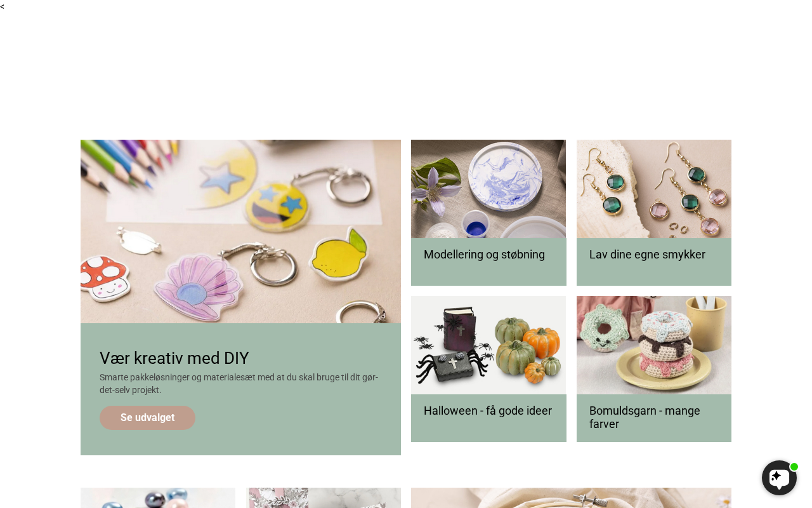Click the Vær kreativ med DIY heading
Screen dimensions: 812x508
(174, 358)
